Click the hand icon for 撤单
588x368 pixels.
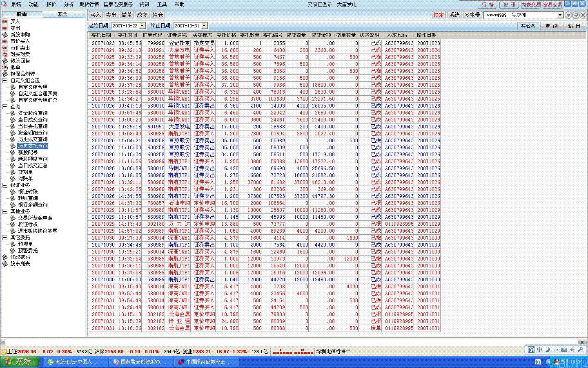[x=5, y=67]
